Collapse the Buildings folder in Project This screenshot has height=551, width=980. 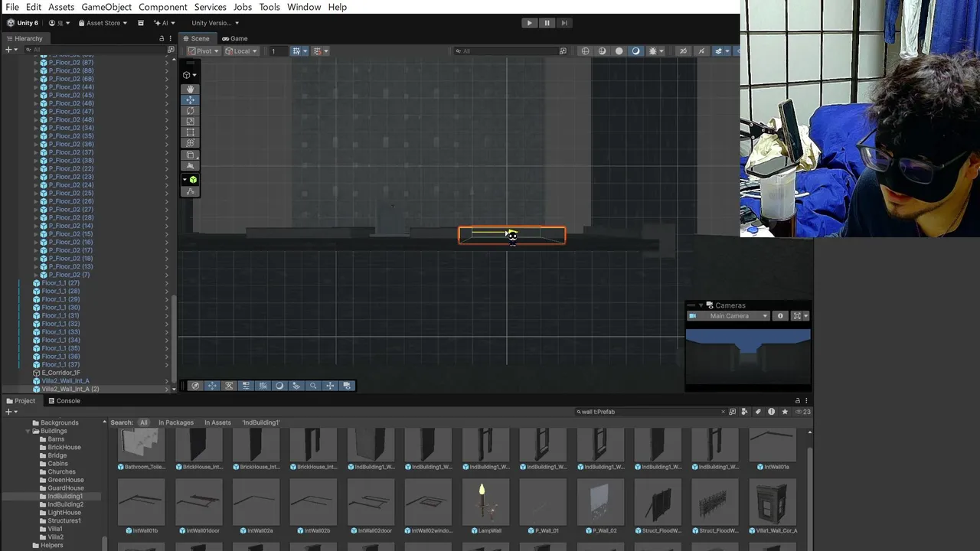(x=28, y=432)
